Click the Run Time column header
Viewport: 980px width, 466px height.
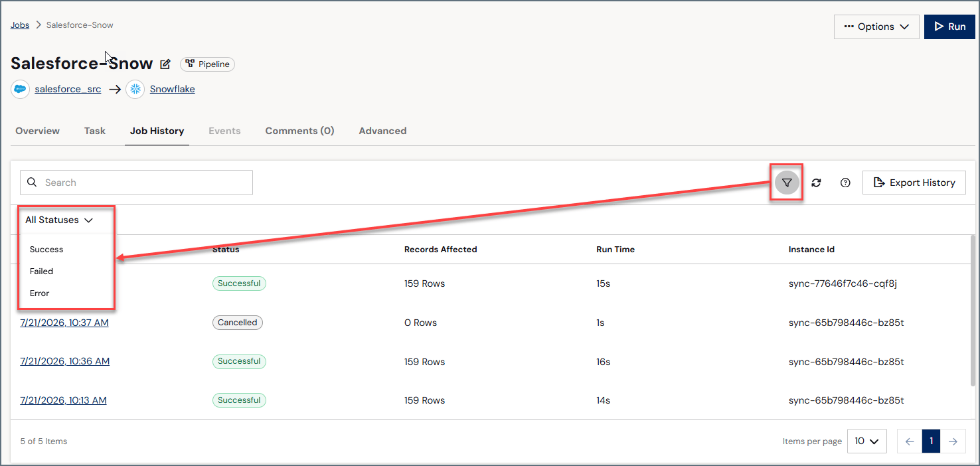615,250
